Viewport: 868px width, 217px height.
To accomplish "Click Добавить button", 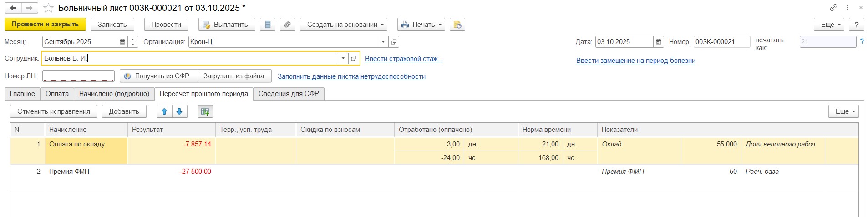I will coord(124,111).
